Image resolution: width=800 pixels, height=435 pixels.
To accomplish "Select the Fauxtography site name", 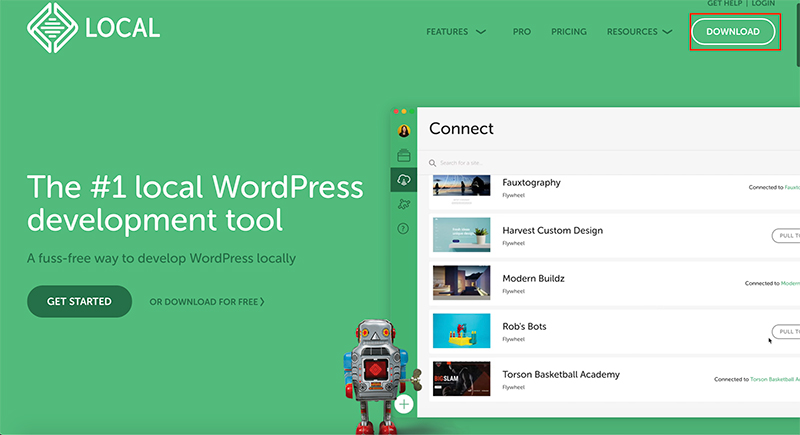I will coord(531,183).
